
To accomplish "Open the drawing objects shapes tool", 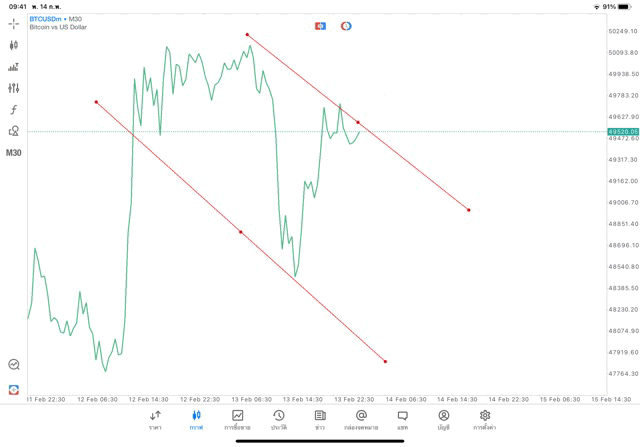I will pyautogui.click(x=14, y=131).
